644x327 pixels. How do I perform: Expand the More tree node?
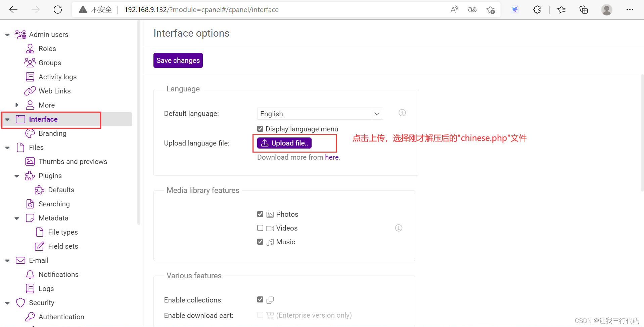coord(17,105)
